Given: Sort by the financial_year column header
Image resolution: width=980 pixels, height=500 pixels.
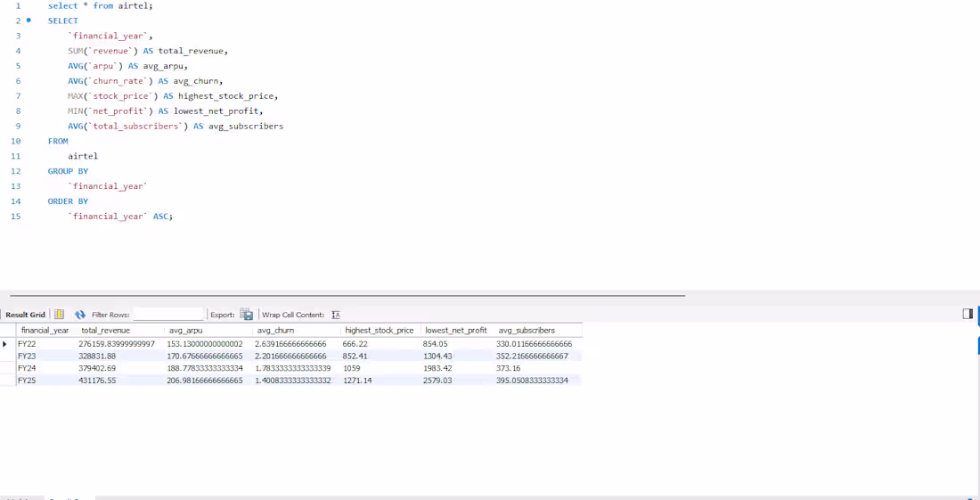Looking at the screenshot, I should coord(45,330).
